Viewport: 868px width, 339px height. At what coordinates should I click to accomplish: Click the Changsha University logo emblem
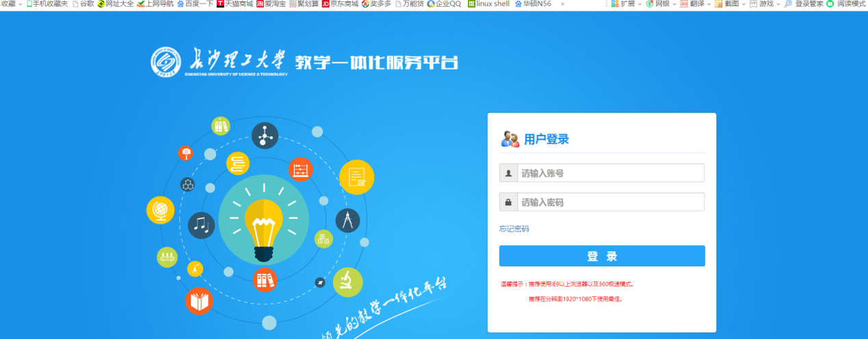tap(166, 62)
